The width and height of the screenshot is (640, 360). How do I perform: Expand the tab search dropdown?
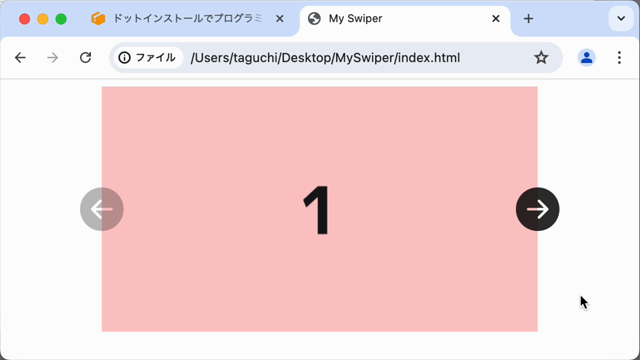[x=621, y=19]
